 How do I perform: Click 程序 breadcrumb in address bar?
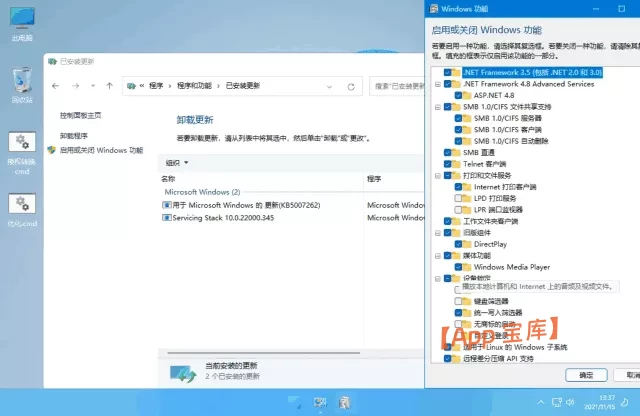coord(156,86)
